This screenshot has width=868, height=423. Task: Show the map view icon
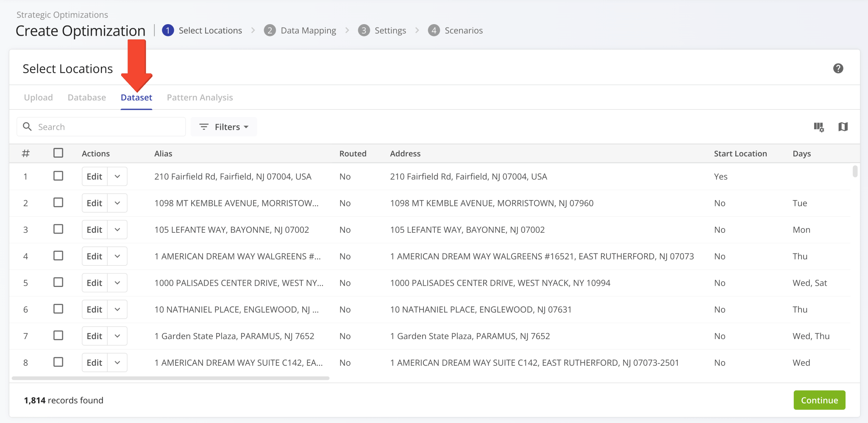pyautogui.click(x=843, y=127)
